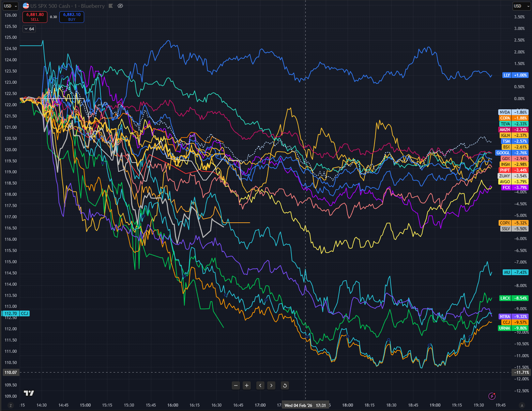532x411 pixels.
Task: Click the pink lightning bolt icon
Action: coord(492,396)
